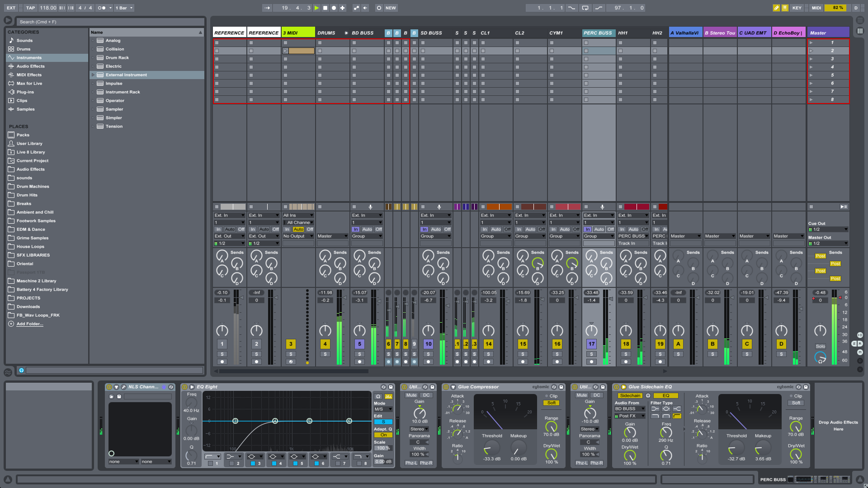Image resolution: width=868 pixels, height=488 pixels.
Task: Toggle EQ Eight band 3 activator
Action: (253, 463)
